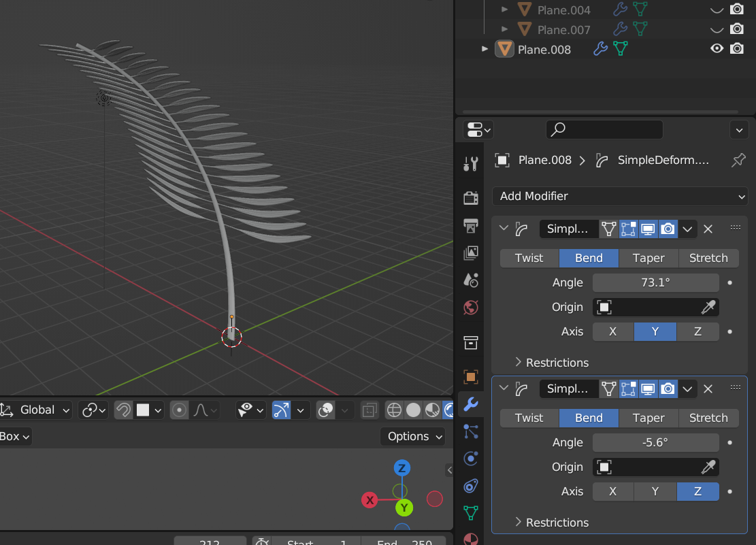Image resolution: width=756 pixels, height=545 pixels.
Task: Open the Box select mode dropdown
Action: click(x=16, y=437)
